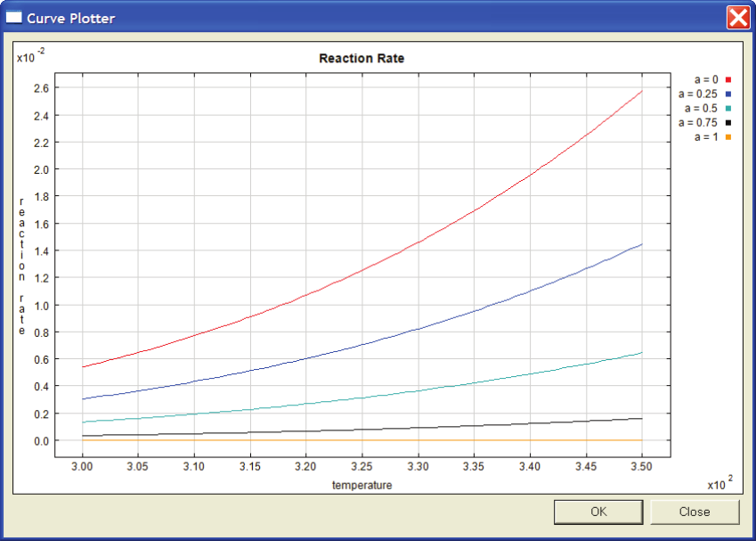Click the y-axis tick label 2.6
Screen dimensions: 756x541
click(x=42, y=88)
